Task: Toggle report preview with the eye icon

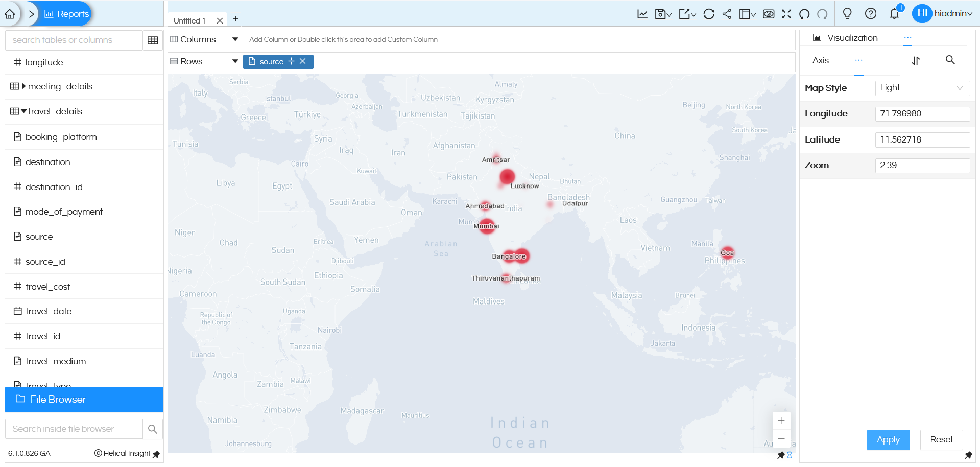Action: pyautogui.click(x=768, y=14)
